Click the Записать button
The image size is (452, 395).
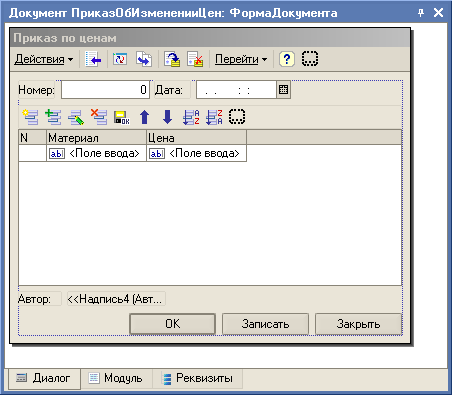[265, 324]
